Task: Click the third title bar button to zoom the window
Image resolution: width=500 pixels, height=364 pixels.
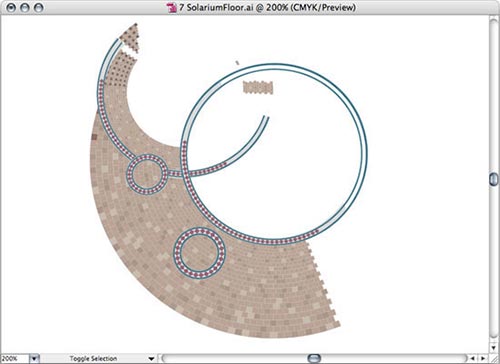Action: [x=39, y=7]
